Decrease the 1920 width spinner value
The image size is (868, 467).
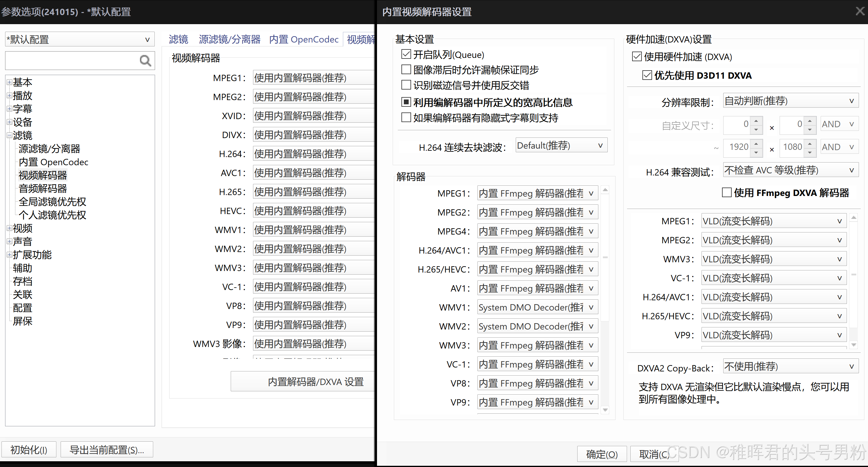coord(756,153)
